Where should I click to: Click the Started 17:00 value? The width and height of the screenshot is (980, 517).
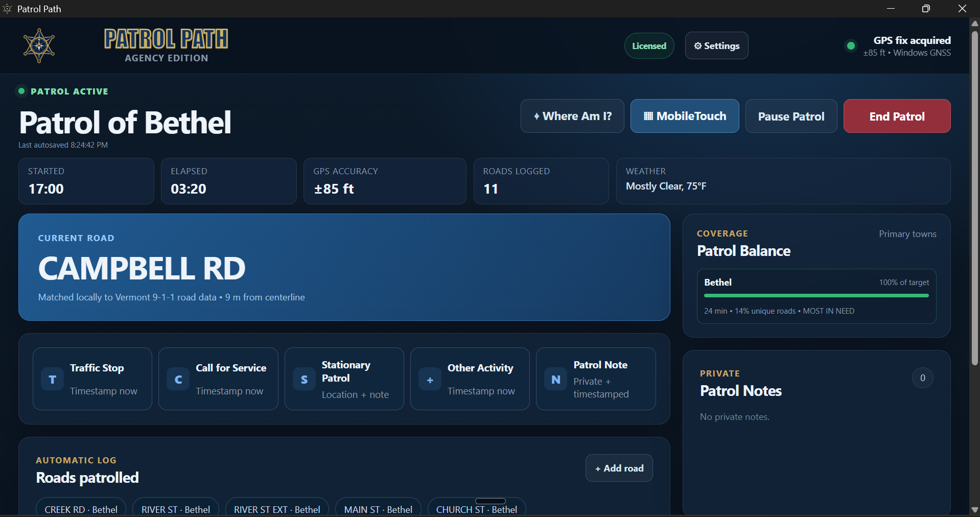(46, 189)
